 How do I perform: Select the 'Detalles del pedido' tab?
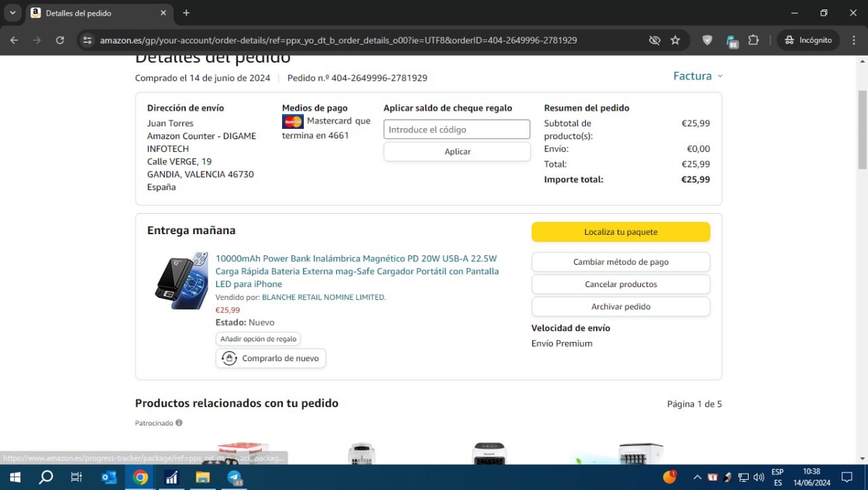coord(99,13)
